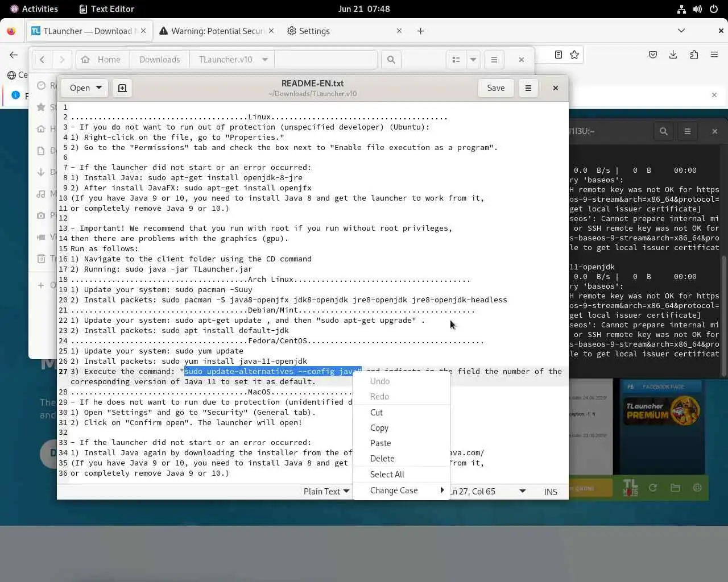Click the TLauncher refresh icon
Screen dimensions: 728x582
tap(653, 488)
